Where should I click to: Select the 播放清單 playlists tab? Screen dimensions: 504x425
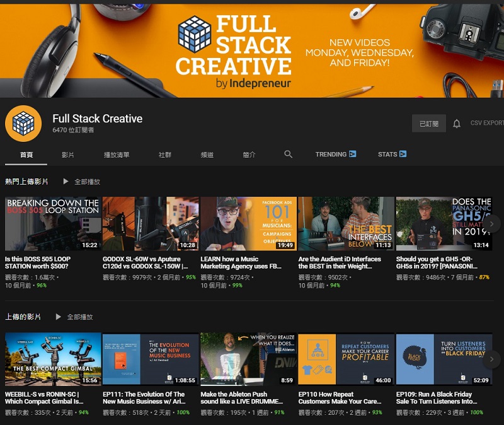coord(117,154)
